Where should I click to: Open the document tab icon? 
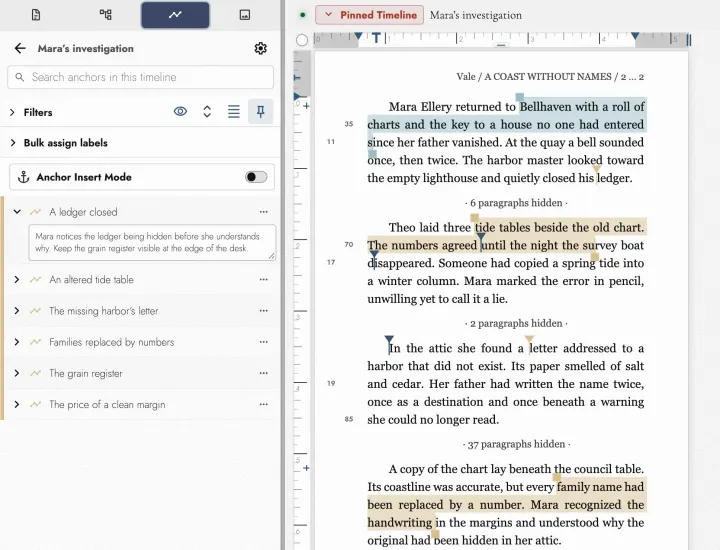pyautogui.click(x=36, y=15)
